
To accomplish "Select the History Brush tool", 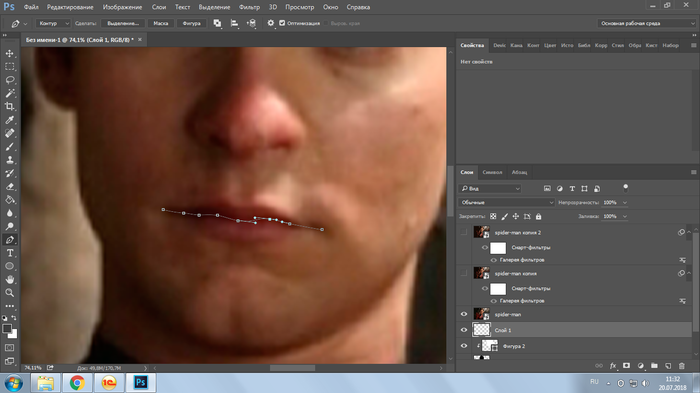I will (x=9, y=173).
